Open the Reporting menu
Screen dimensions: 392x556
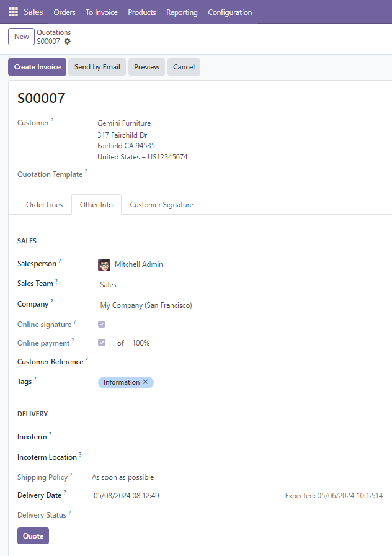(182, 12)
